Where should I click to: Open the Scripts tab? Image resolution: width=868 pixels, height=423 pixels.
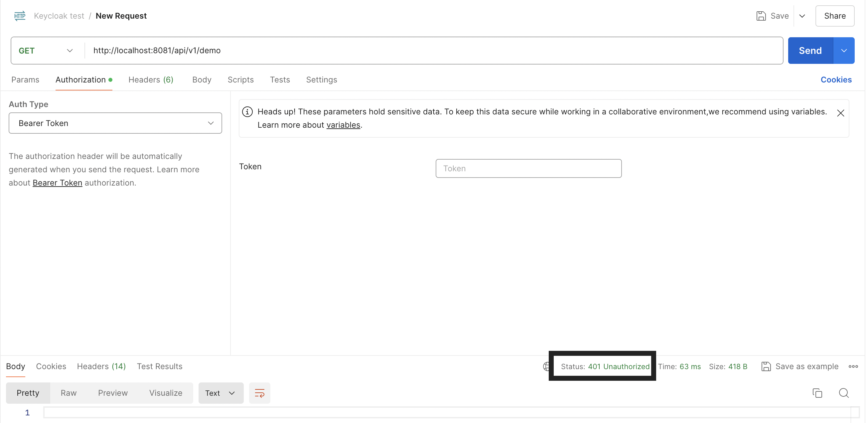tap(240, 80)
